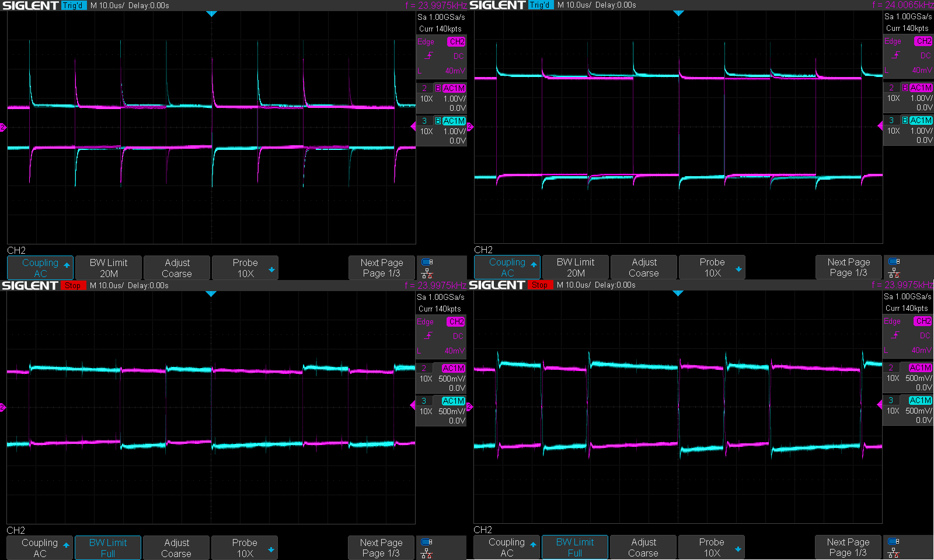This screenshot has height=560, width=934.
Task: Toggle Coupling AC in the upper-left Trig'd capture
Action: pyautogui.click(x=40, y=268)
